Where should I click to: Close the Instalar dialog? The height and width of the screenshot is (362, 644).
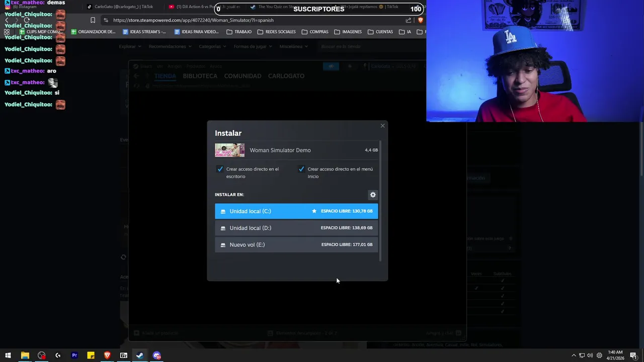pyautogui.click(x=382, y=126)
